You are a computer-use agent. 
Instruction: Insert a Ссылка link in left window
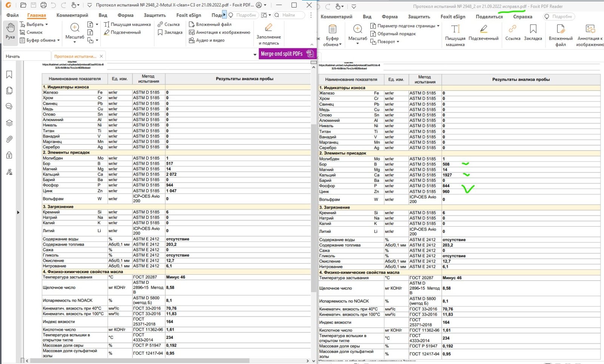click(x=168, y=25)
